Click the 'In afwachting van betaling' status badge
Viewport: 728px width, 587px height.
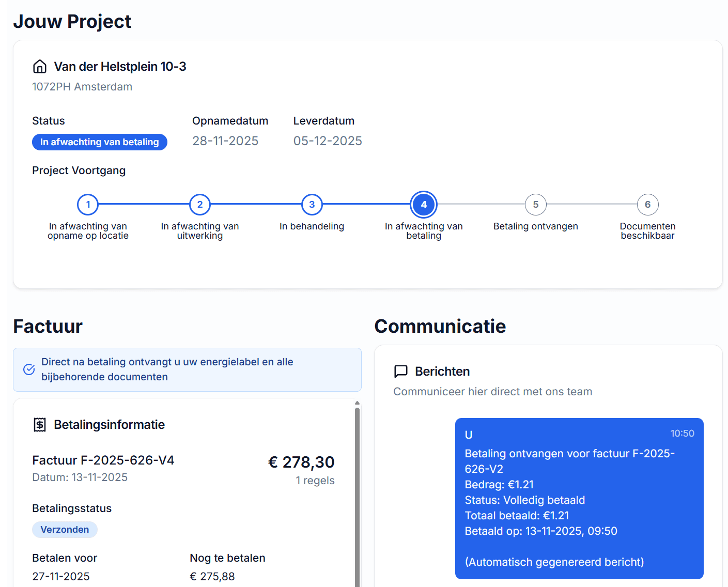100,142
